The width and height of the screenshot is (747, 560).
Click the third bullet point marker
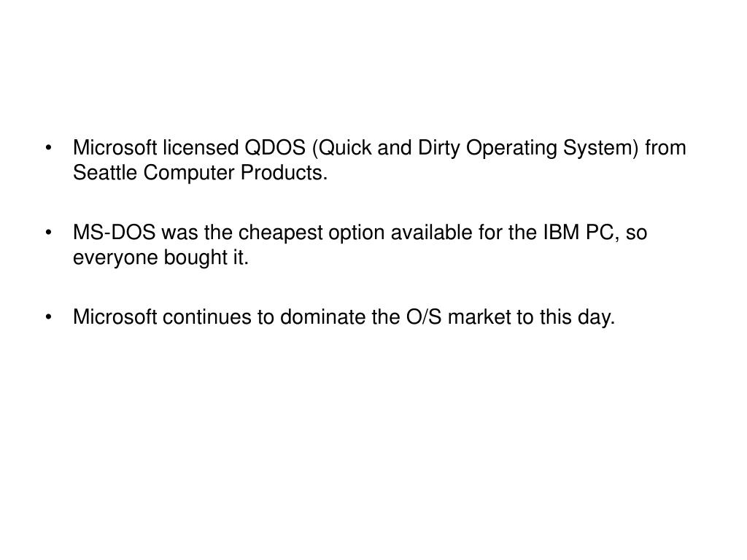click(x=48, y=318)
